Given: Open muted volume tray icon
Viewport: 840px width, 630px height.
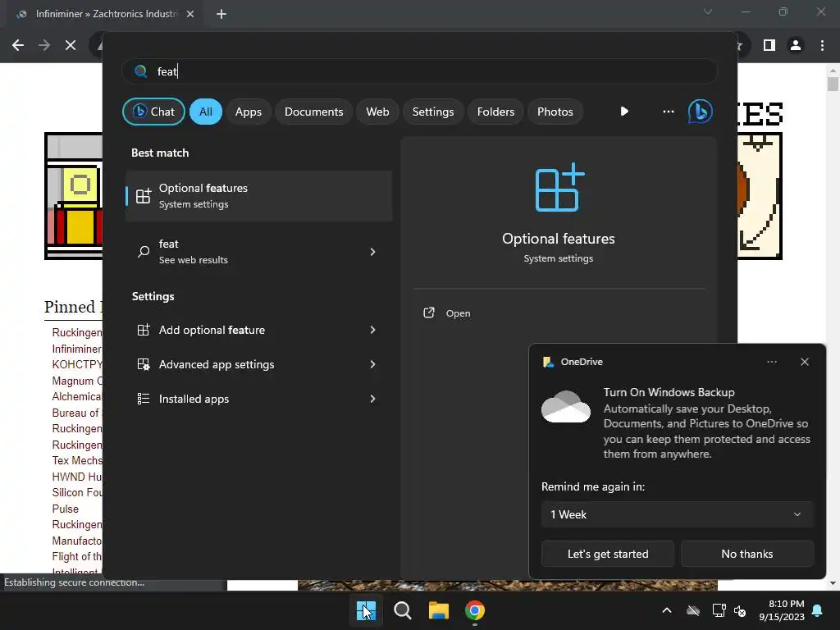Looking at the screenshot, I should [x=741, y=610].
